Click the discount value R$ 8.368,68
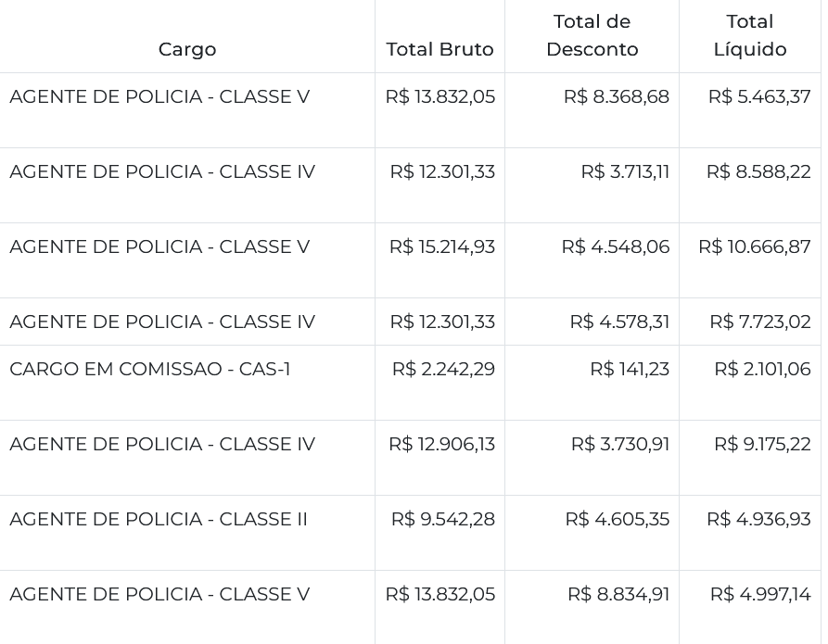The image size is (828, 644). [616, 96]
